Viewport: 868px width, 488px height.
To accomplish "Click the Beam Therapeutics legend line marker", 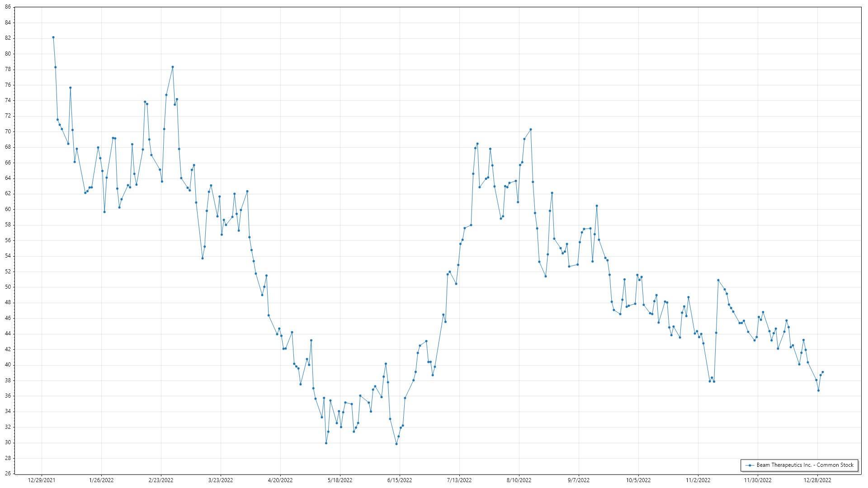I will coord(750,465).
